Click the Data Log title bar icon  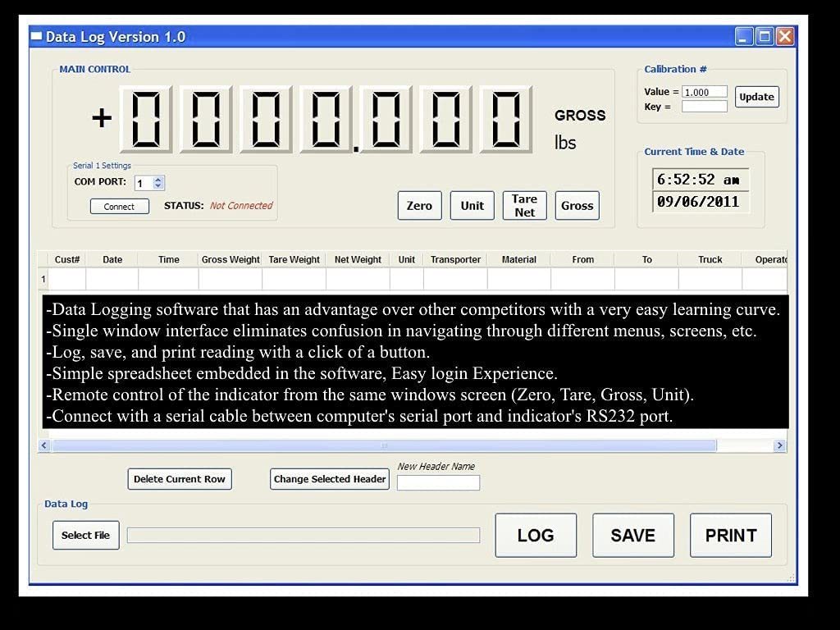[36, 37]
